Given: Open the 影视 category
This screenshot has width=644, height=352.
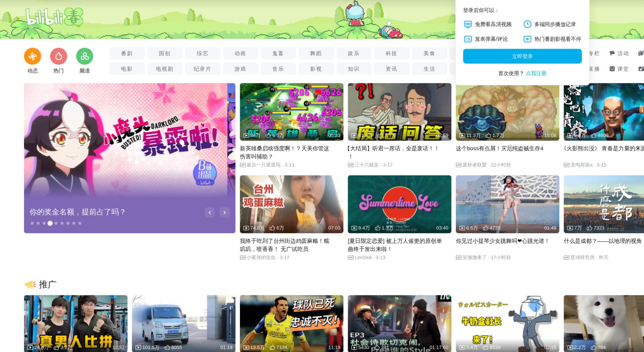Looking at the screenshot, I should (316, 69).
